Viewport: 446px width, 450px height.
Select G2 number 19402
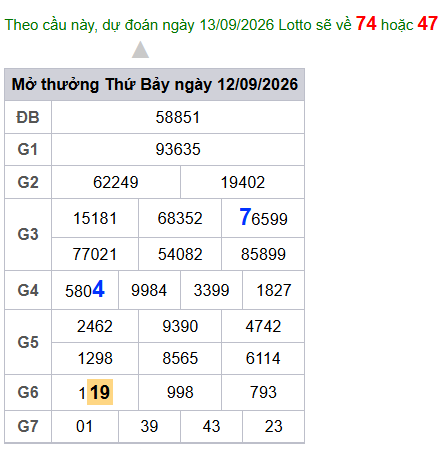[x=243, y=182]
